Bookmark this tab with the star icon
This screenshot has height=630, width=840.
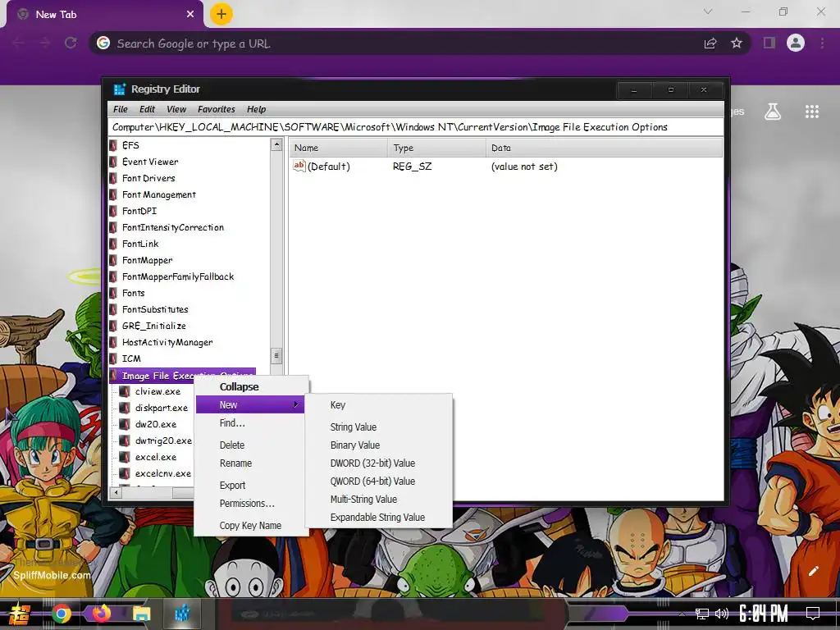[x=737, y=43]
